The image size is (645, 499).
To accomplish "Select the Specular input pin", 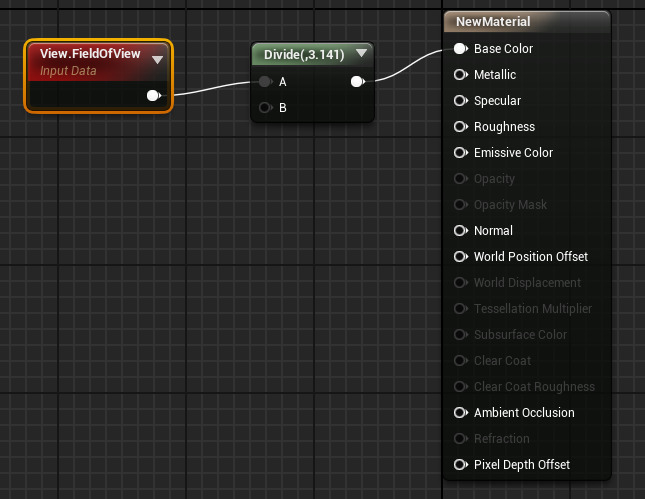I will (460, 101).
